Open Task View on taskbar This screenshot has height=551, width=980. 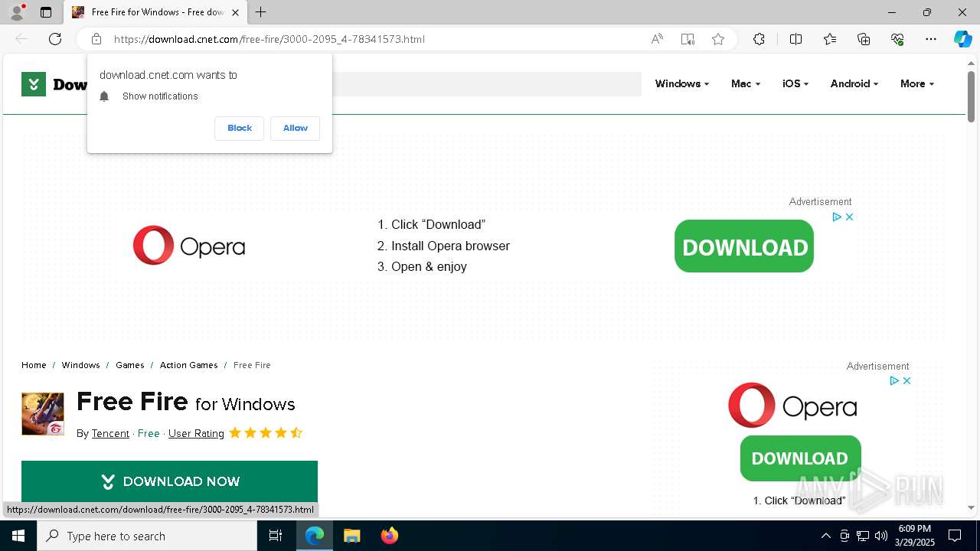(x=276, y=536)
